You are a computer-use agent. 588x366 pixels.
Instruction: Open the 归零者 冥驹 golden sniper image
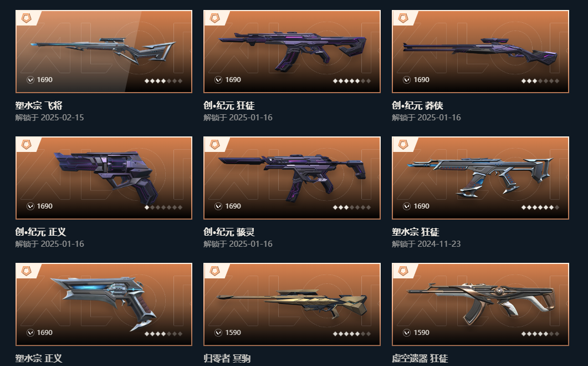(x=292, y=303)
